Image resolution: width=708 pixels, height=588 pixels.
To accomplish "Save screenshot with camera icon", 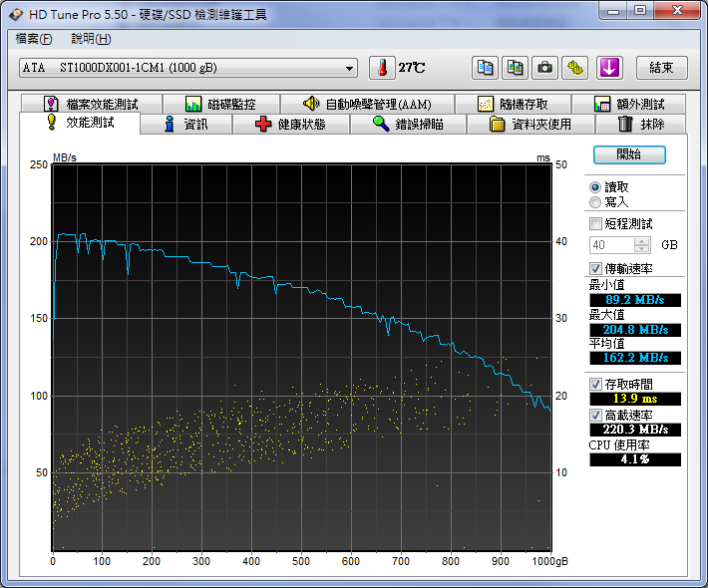I will (x=544, y=68).
